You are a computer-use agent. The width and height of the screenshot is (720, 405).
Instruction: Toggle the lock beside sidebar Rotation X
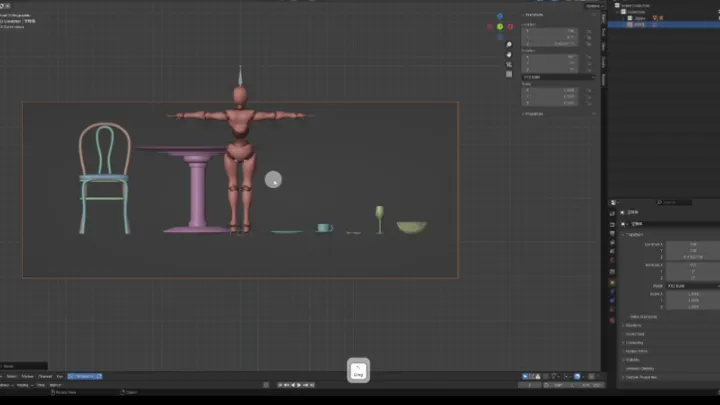pyautogui.click(x=588, y=57)
